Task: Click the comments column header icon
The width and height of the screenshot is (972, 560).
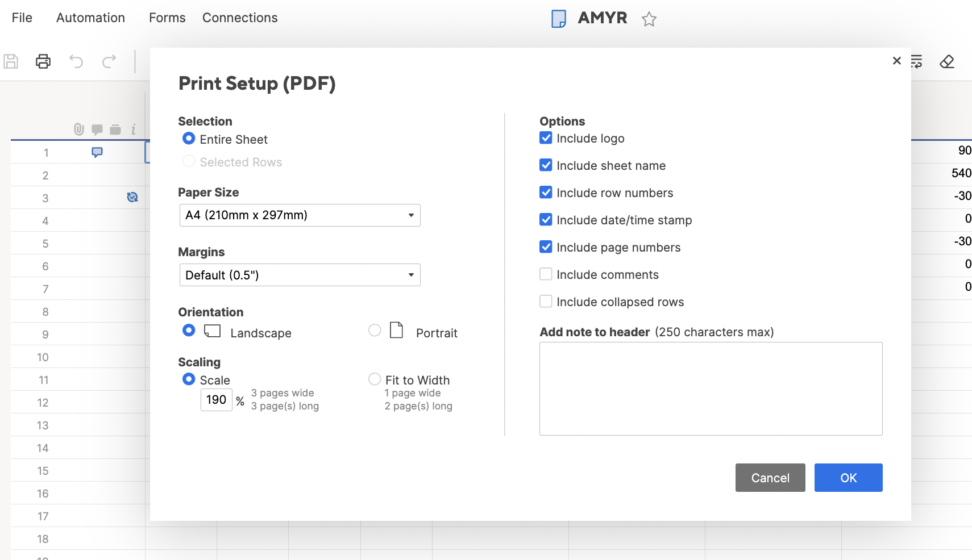Action: (97, 129)
